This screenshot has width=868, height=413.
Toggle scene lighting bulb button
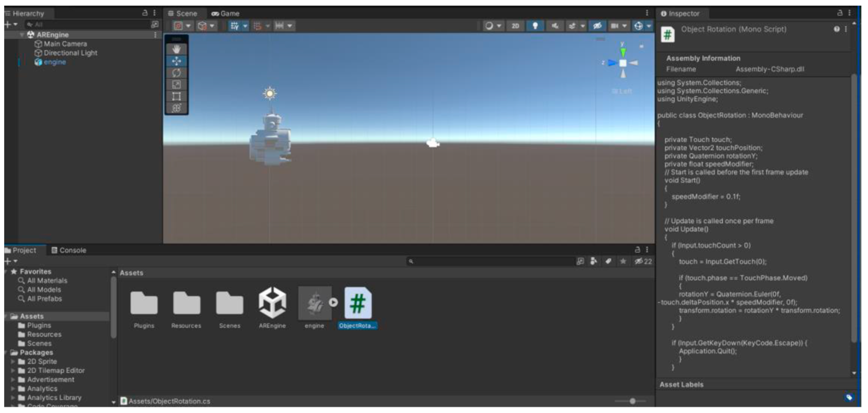(x=535, y=26)
